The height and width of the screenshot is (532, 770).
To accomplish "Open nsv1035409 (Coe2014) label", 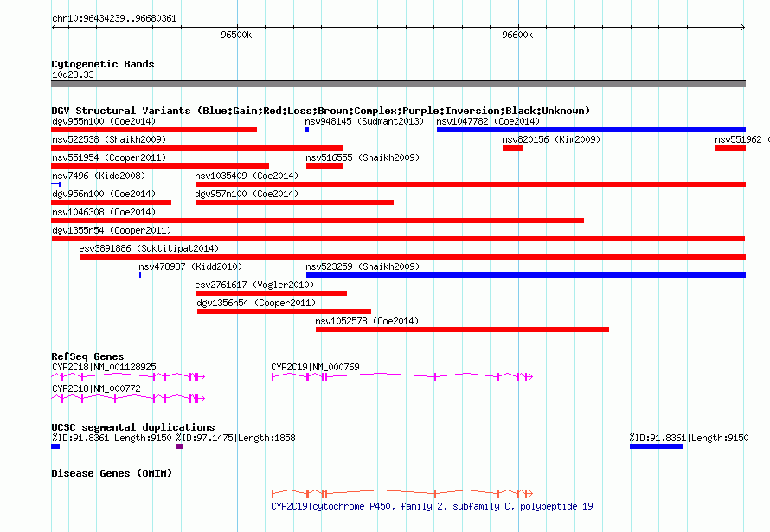I will [247, 176].
